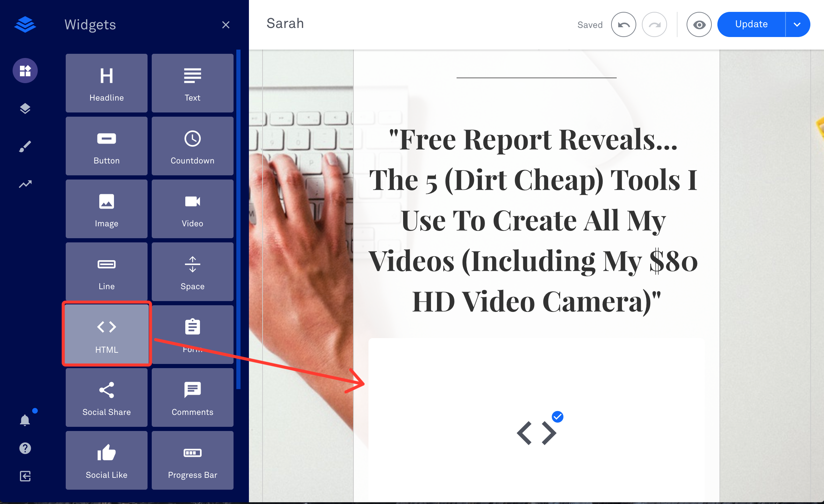Click the Update button

(x=751, y=24)
